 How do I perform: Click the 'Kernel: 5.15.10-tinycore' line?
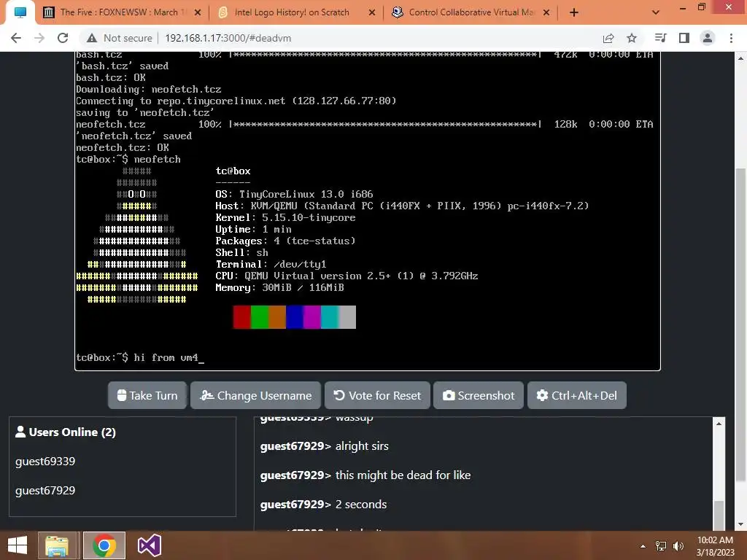(x=285, y=217)
